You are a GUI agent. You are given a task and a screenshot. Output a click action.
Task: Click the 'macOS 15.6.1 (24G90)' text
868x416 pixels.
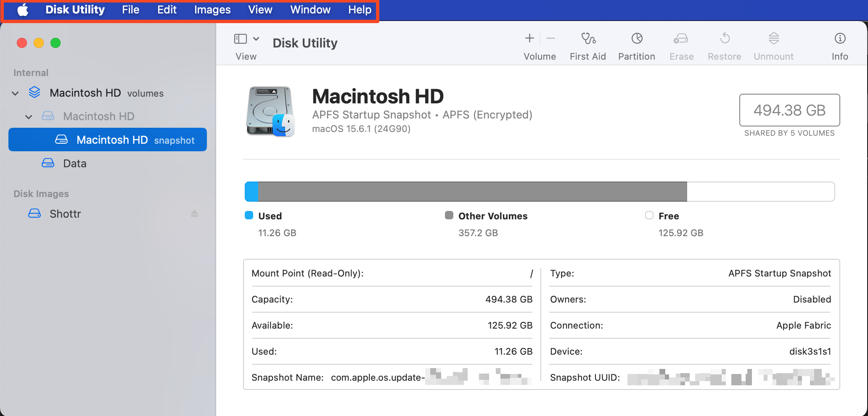click(x=361, y=129)
